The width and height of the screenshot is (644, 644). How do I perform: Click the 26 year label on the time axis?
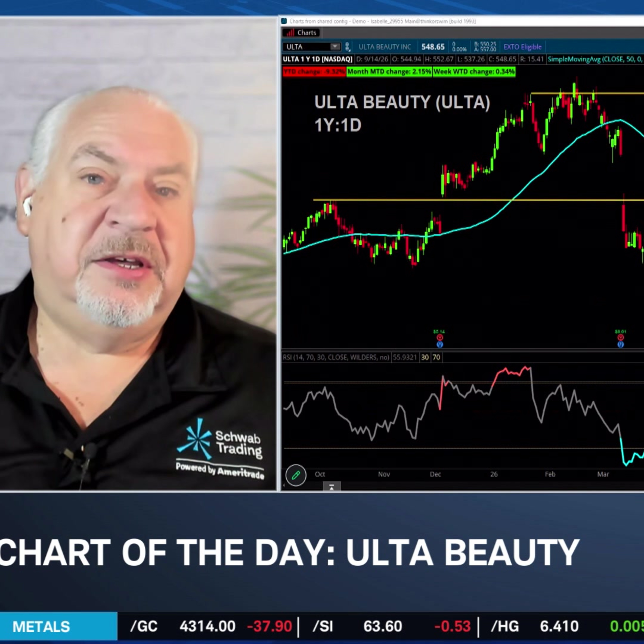tap(494, 474)
